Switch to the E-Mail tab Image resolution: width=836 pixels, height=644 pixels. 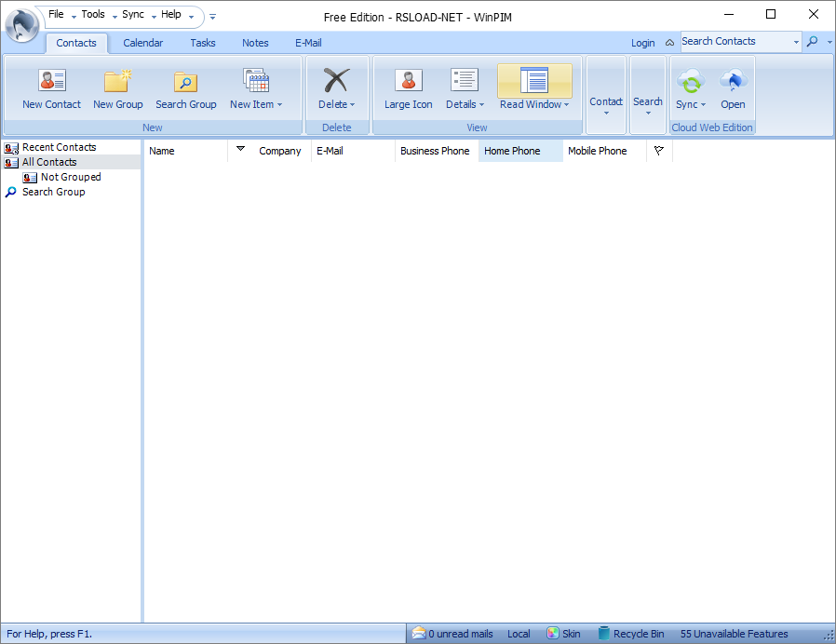308,43
